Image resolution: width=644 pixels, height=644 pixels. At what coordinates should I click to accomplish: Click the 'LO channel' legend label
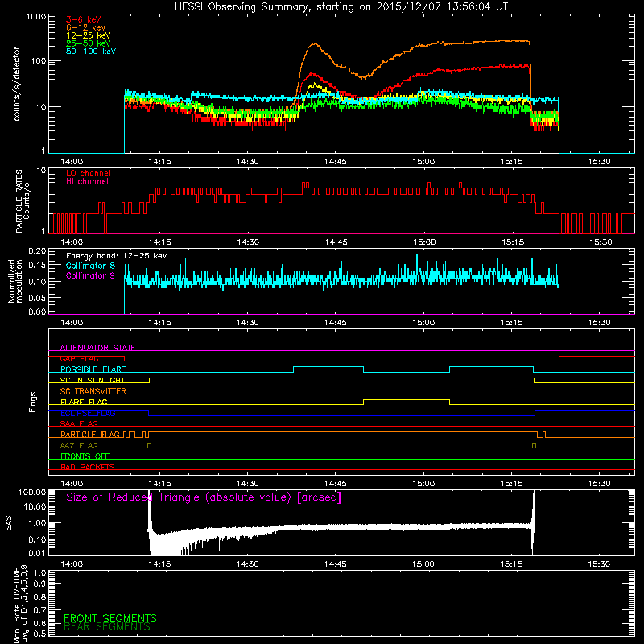89,173
